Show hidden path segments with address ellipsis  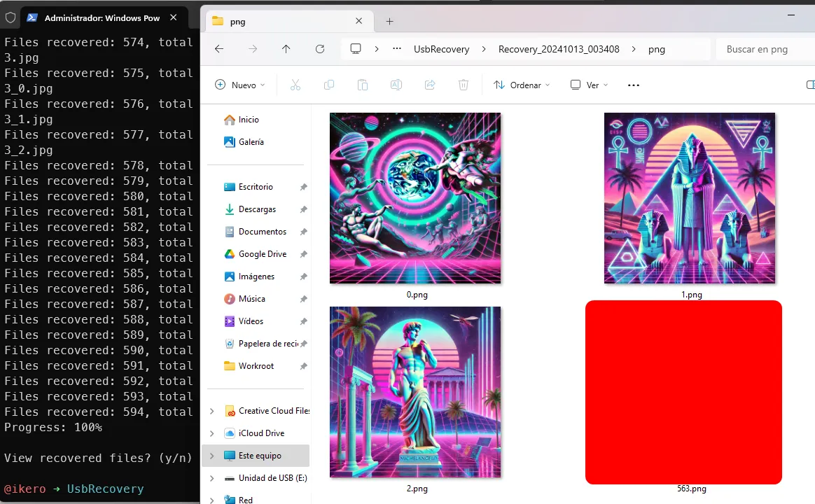click(397, 49)
